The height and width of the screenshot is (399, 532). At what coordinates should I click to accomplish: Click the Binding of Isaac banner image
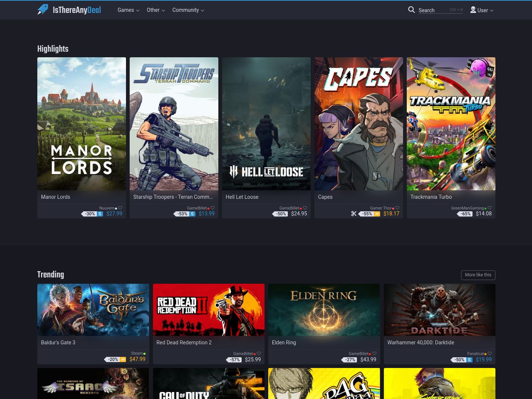pos(93,383)
